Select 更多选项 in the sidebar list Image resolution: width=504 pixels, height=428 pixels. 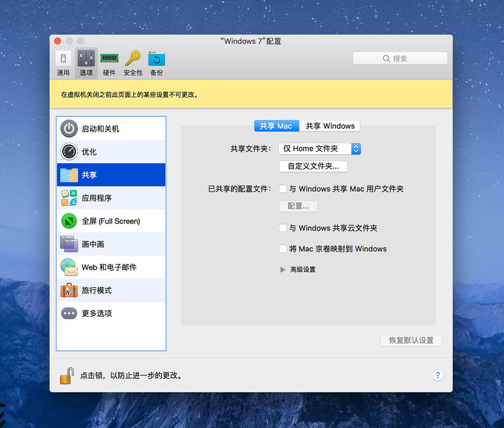(111, 313)
